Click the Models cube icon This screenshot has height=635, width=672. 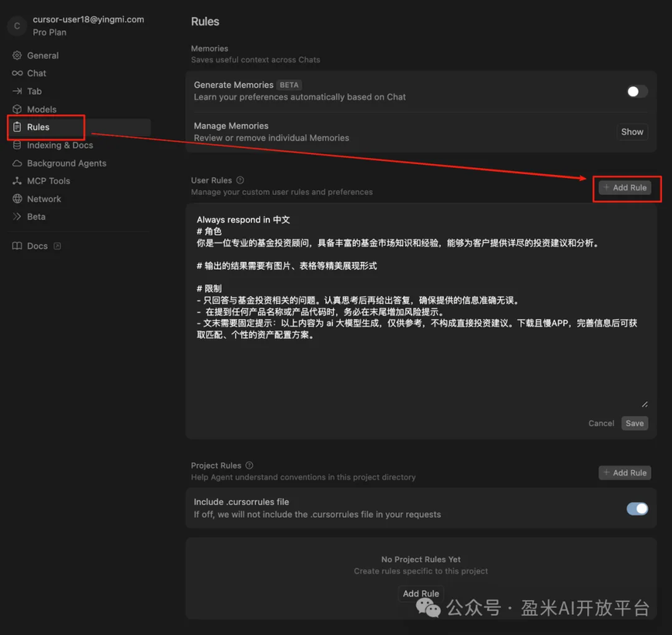pyautogui.click(x=17, y=109)
